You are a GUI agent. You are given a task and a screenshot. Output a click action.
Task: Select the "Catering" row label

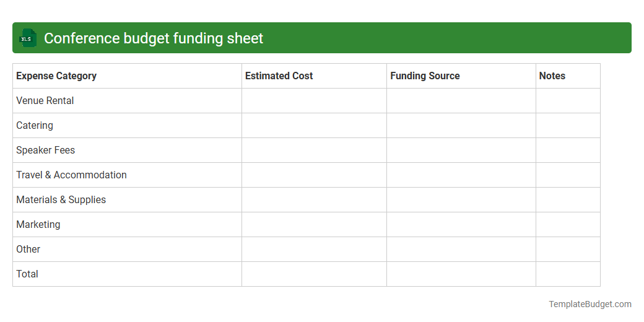(x=35, y=125)
